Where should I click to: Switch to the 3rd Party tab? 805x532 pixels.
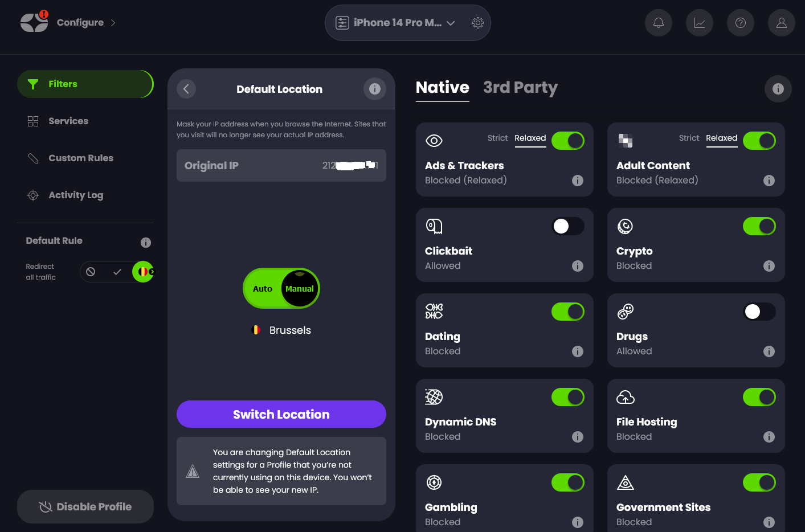(x=520, y=88)
